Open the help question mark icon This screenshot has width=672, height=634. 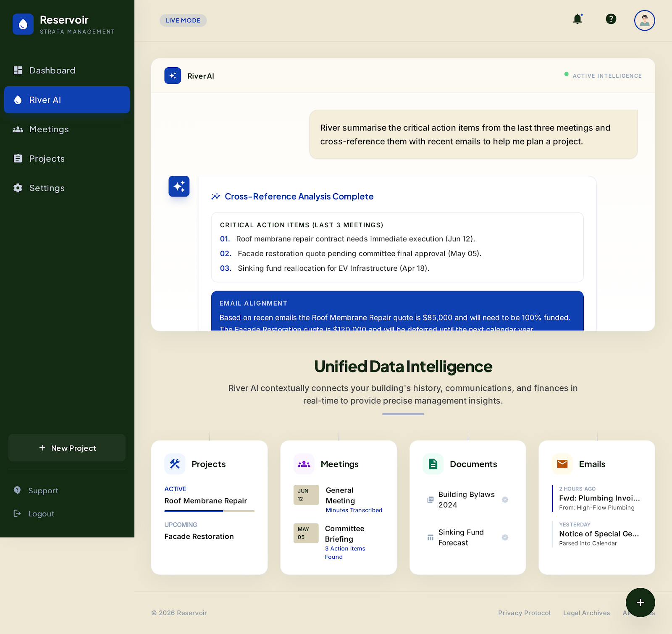611,19
